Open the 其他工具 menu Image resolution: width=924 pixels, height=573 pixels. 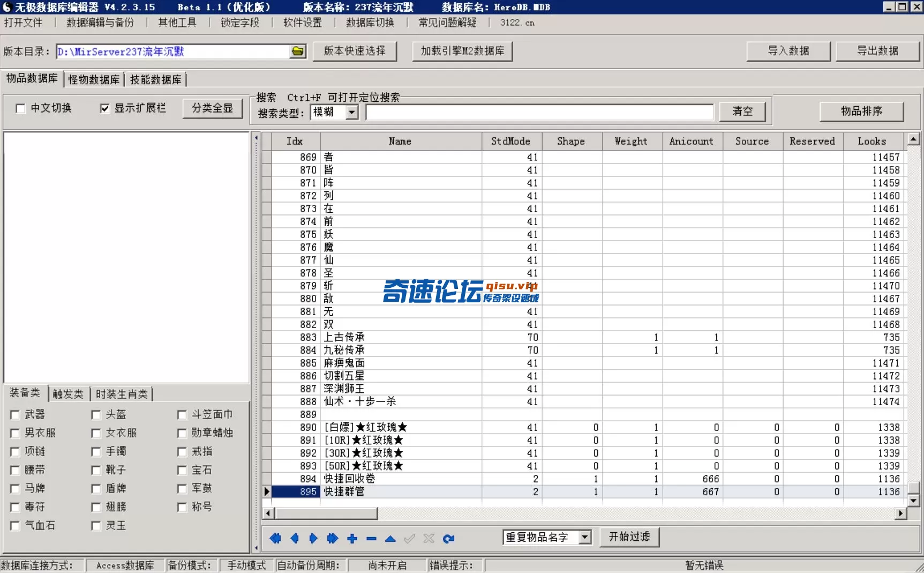tap(177, 23)
